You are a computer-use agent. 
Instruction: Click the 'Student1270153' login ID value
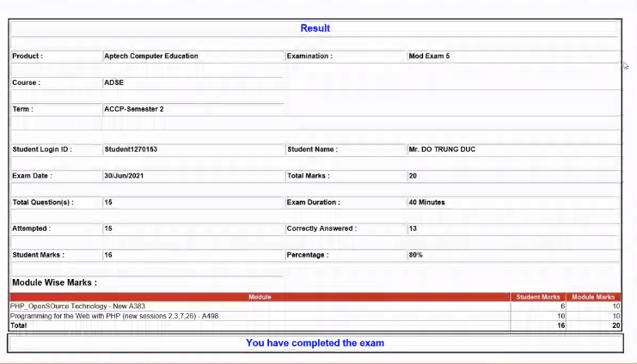(x=131, y=149)
